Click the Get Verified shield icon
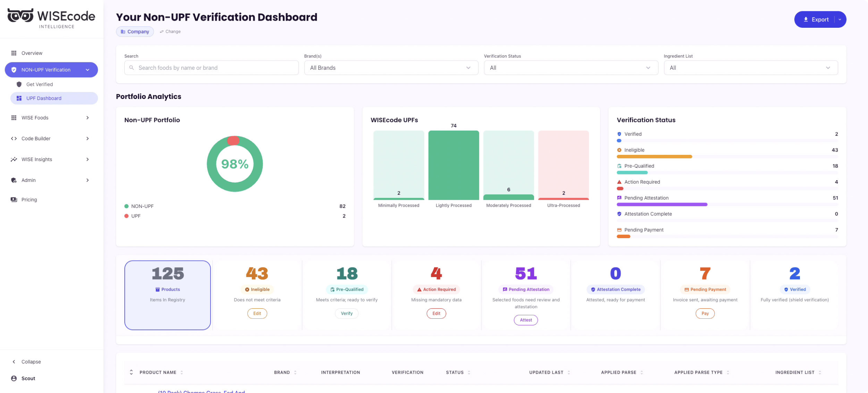Viewport: 868px width, 393px height. coord(19,84)
